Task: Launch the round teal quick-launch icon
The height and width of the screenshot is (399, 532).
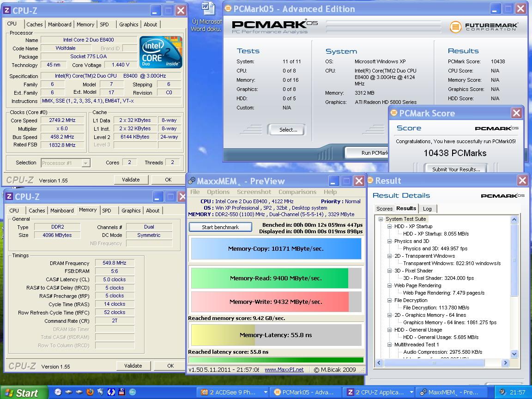Action: click(x=133, y=392)
